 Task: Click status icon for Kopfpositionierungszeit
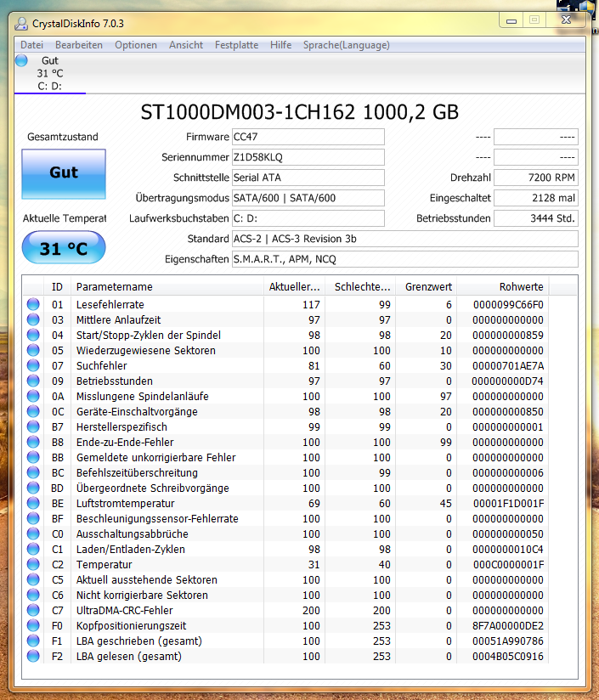tap(33, 625)
